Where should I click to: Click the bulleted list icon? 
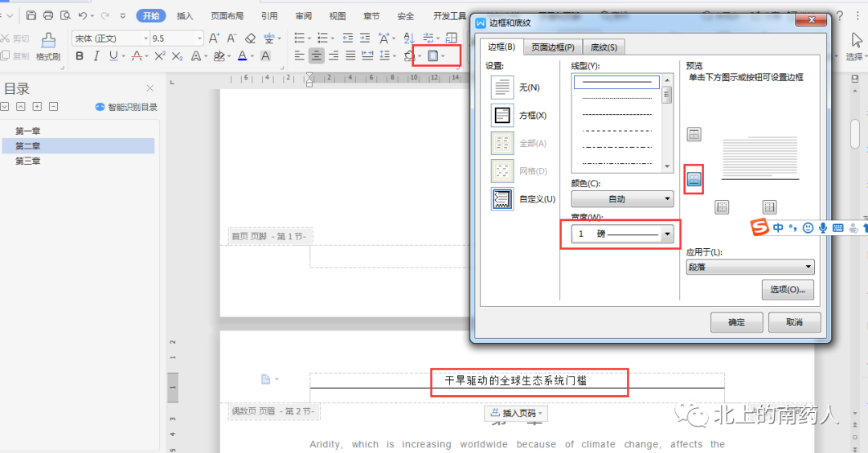(x=300, y=39)
